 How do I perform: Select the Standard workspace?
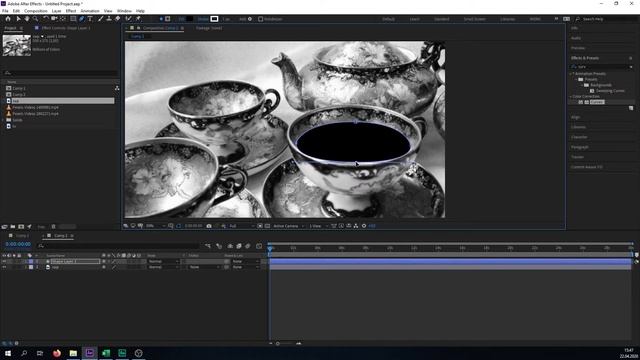point(442,19)
